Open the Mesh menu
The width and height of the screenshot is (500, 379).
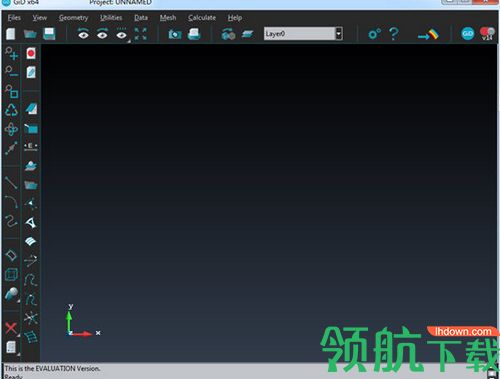pos(168,18)
